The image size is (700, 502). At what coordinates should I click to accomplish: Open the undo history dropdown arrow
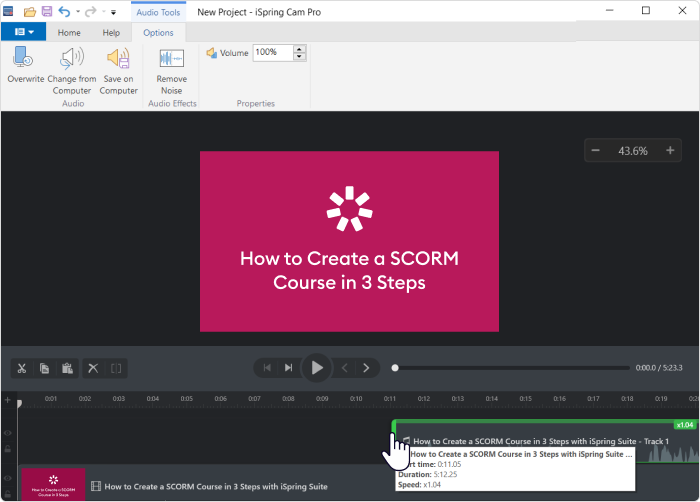click(x=78, y=12)
